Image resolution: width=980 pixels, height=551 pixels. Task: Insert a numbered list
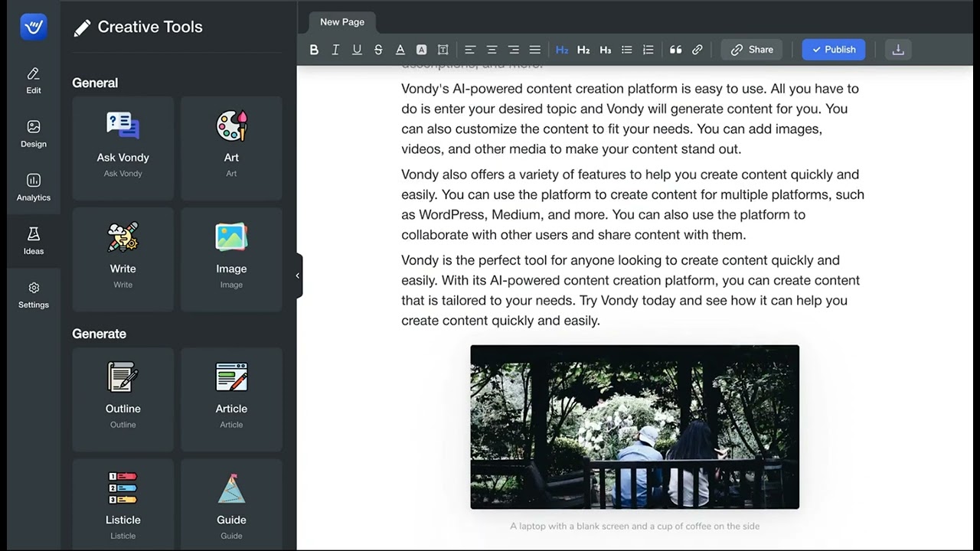click(648, 50)
